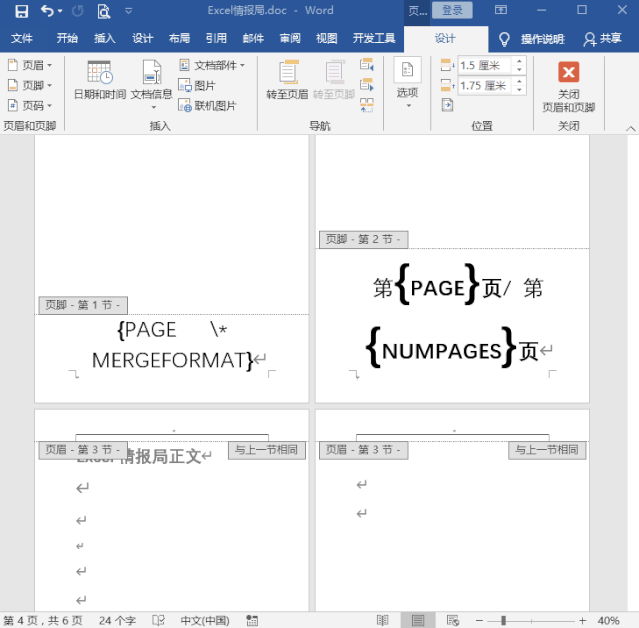
Task: Click the next section navigation icon
Action: pyautogui.click(x=366, y=84)
